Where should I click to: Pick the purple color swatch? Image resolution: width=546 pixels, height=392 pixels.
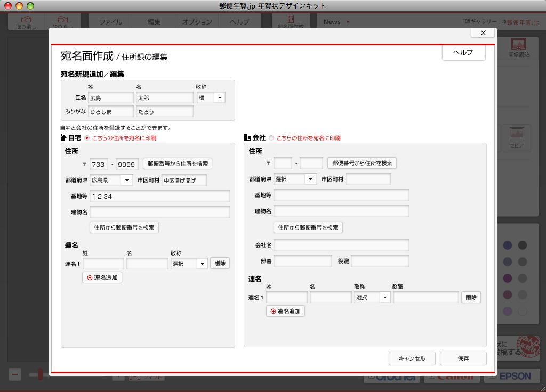(507, 278)
